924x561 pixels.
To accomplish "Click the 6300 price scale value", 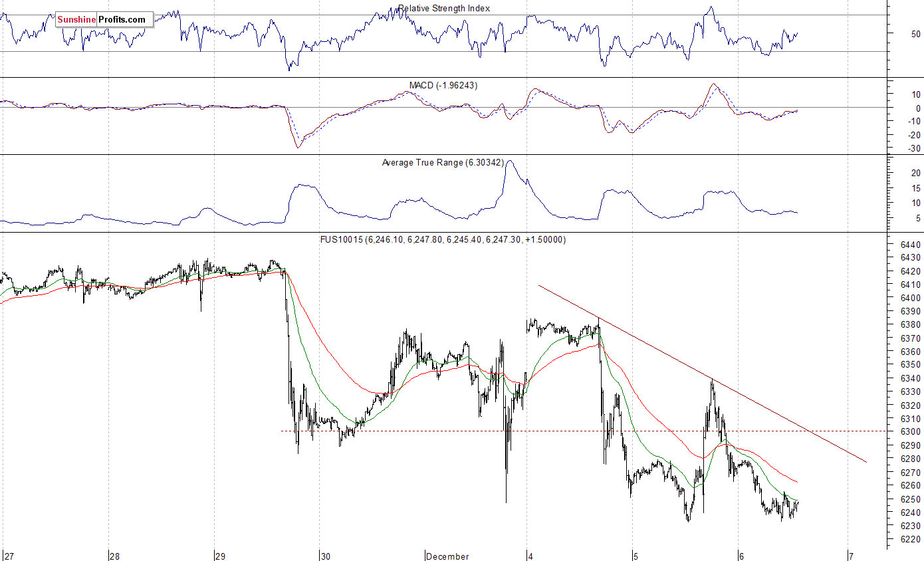I will click(x=911, y=432).
